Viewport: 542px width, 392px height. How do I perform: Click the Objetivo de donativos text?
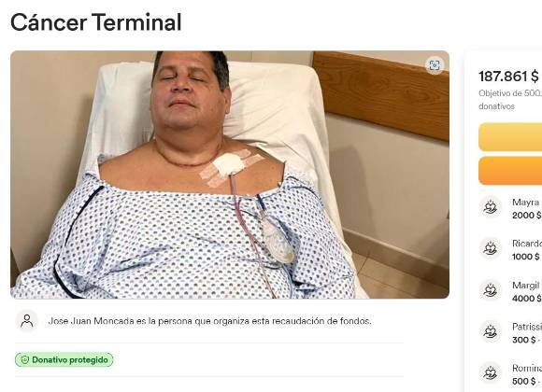(x=510, y=100)
